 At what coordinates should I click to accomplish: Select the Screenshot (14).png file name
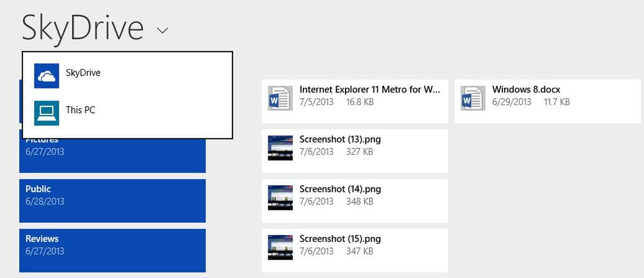[340, 189]
